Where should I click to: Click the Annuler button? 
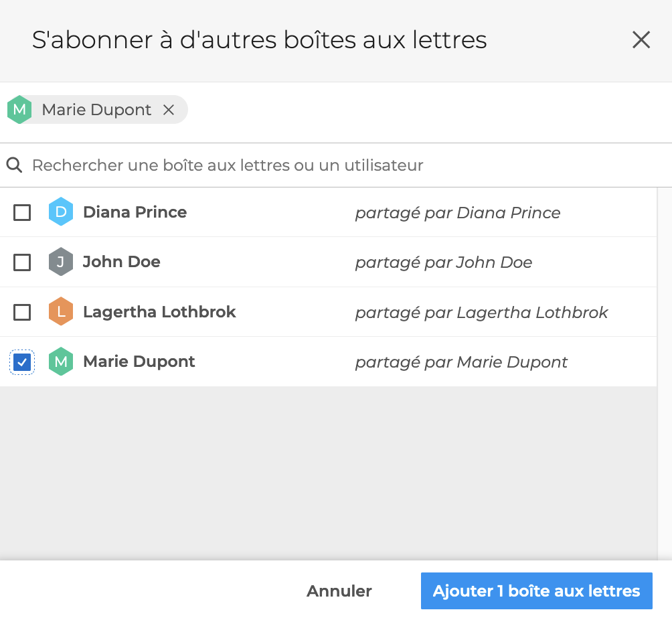click(339, 591)
